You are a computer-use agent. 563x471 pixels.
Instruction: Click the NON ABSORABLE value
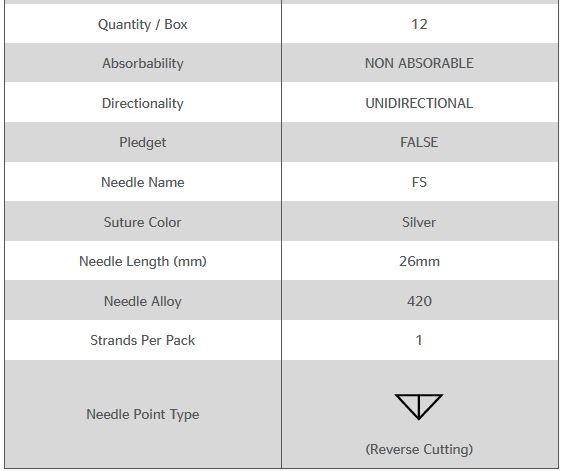(419, 63)
